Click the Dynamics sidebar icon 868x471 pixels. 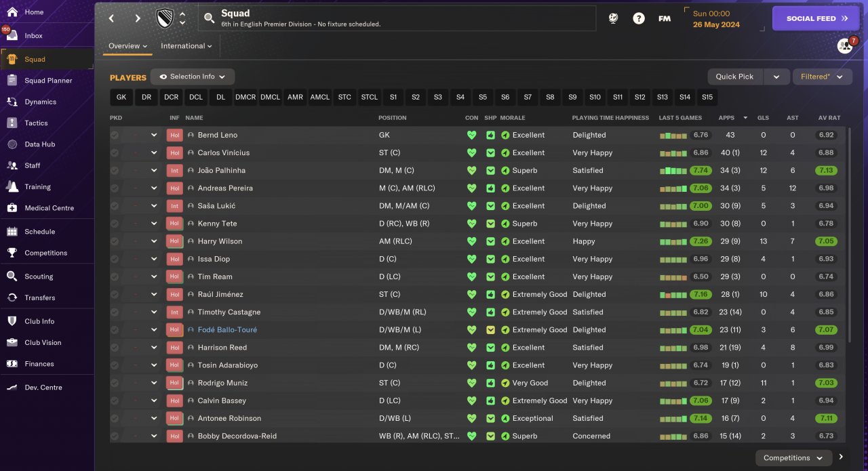(12, 102)
